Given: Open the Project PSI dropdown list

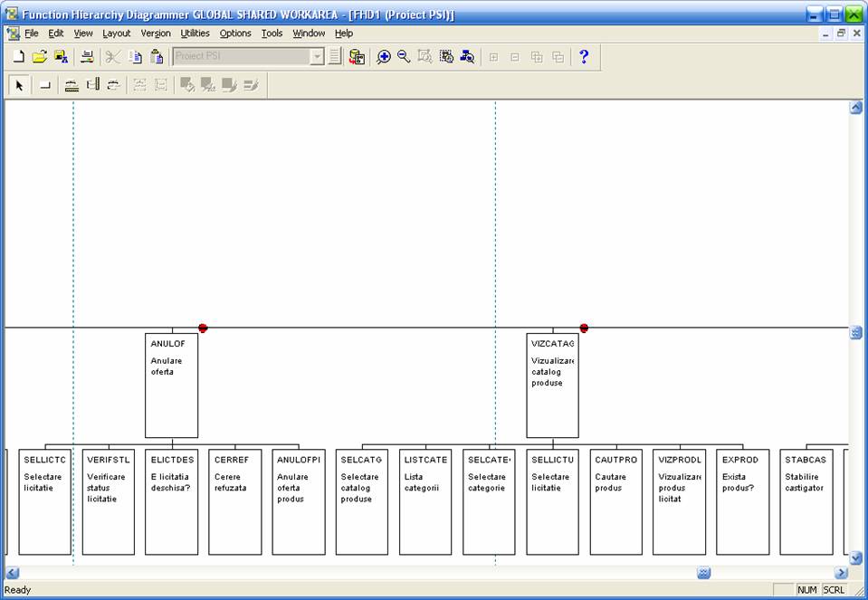Looking at the screenshot, I should pyautogui.click(x=317, y=57).
